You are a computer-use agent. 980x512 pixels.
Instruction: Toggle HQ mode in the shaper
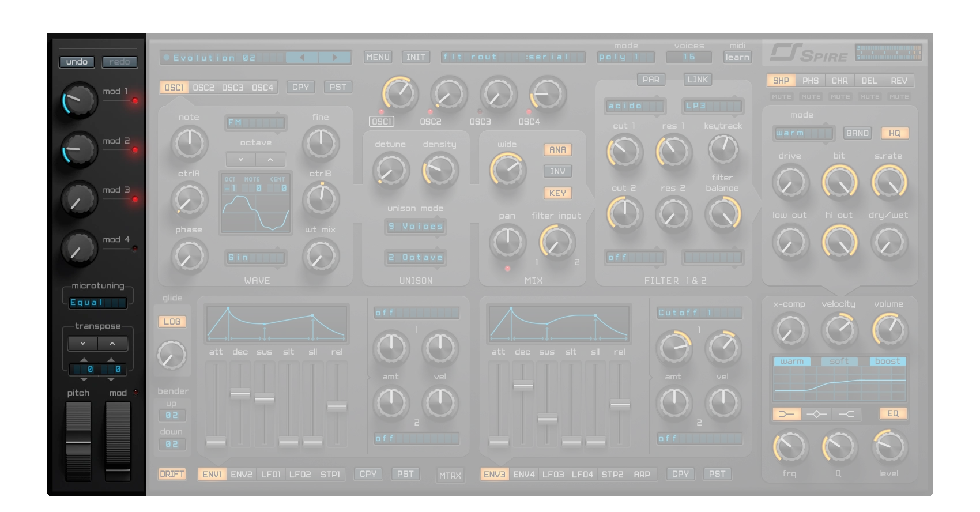pos(894,133)
